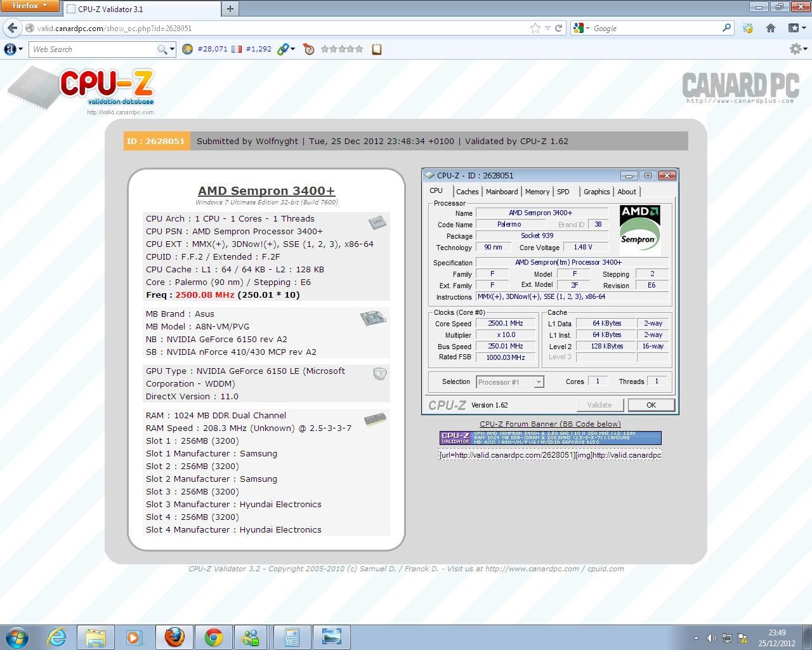Click the global rank globe icon

click(x=187, y=49)
